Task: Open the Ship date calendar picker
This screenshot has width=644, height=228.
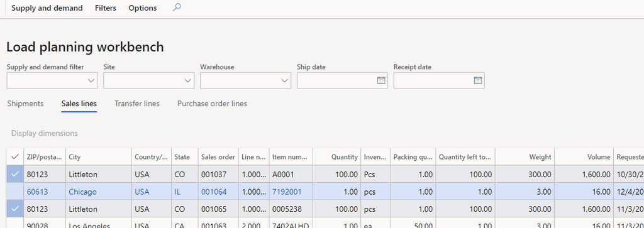Action: click(381, 80)
